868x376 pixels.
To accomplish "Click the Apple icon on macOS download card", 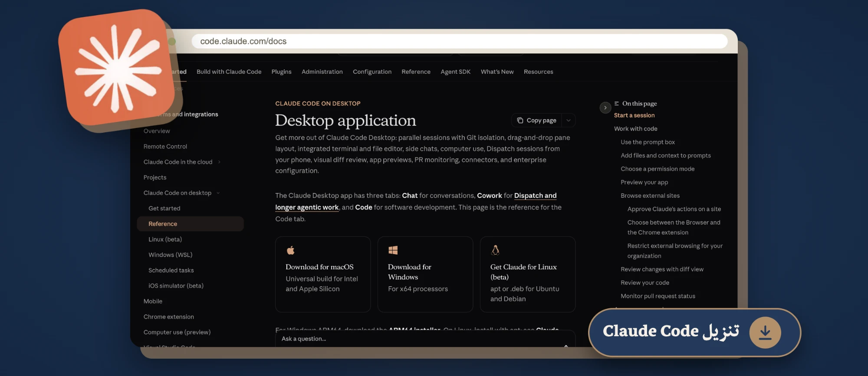I will [x=291, y=250].
